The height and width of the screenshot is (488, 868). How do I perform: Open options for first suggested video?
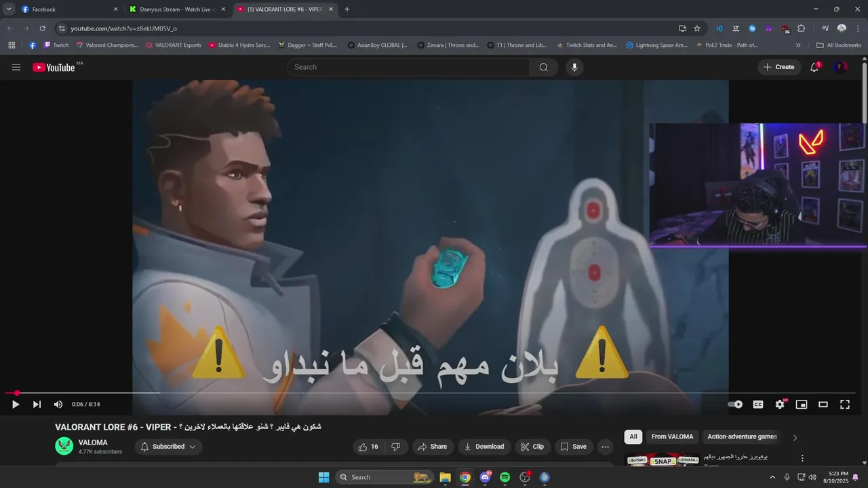pos(802,458)
